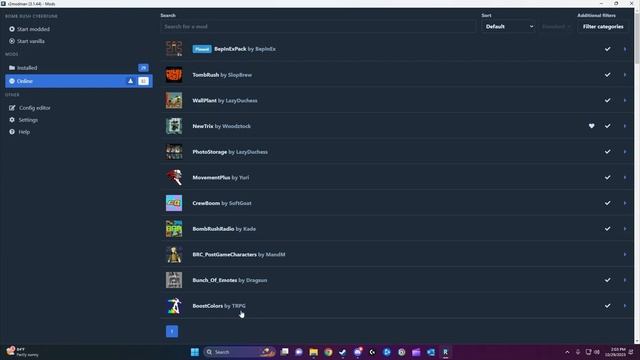
Task: Click the installed checkmark for MovementPlus
Action: coord(607,178)
